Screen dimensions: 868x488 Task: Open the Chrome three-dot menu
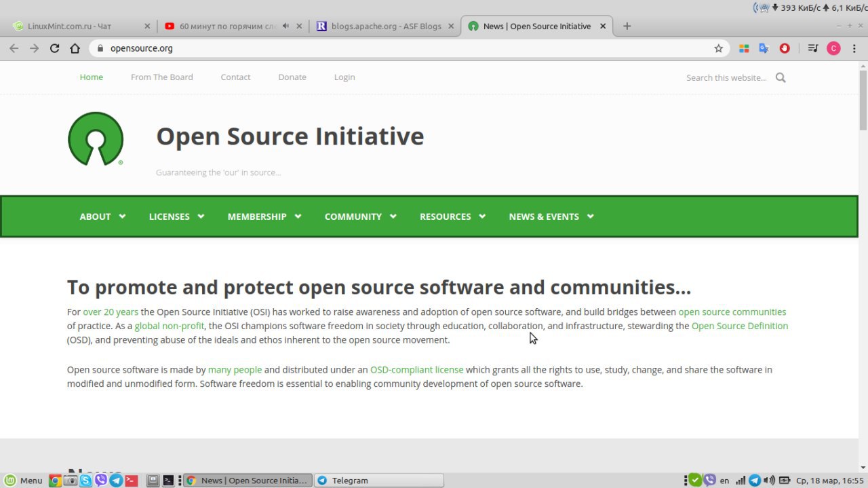click(854, 48)
